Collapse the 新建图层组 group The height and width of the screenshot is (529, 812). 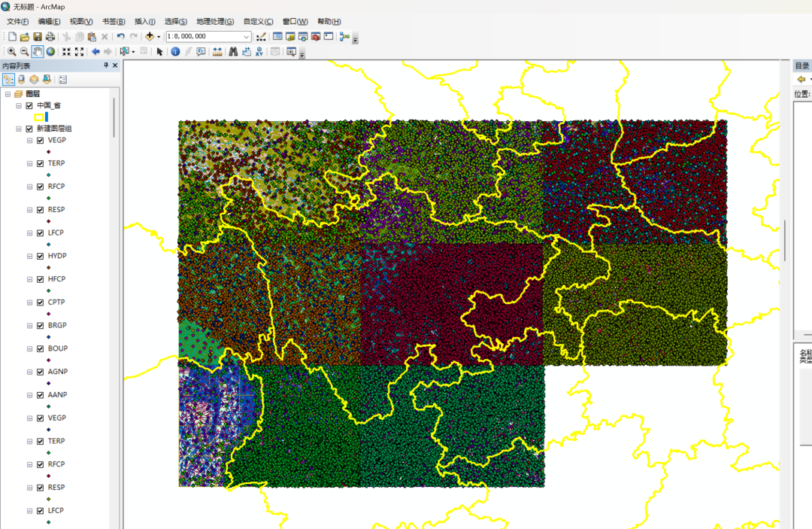(x=19, y=129)
